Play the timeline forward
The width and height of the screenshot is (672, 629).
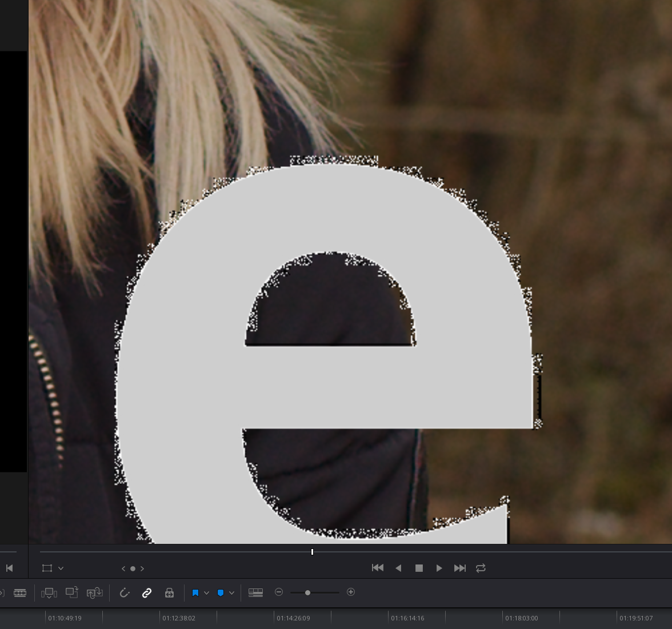439,568
